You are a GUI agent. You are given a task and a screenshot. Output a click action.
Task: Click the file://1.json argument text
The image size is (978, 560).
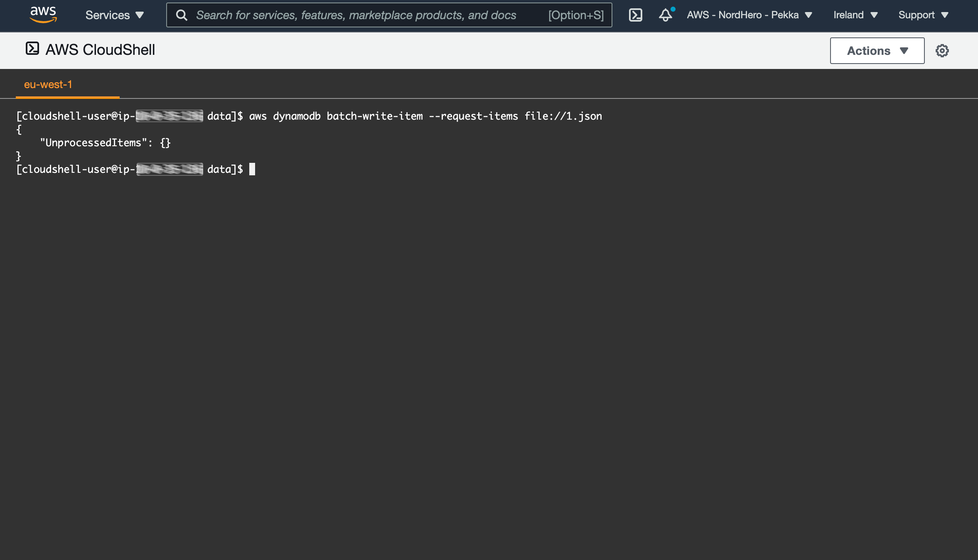pos(563,116)
